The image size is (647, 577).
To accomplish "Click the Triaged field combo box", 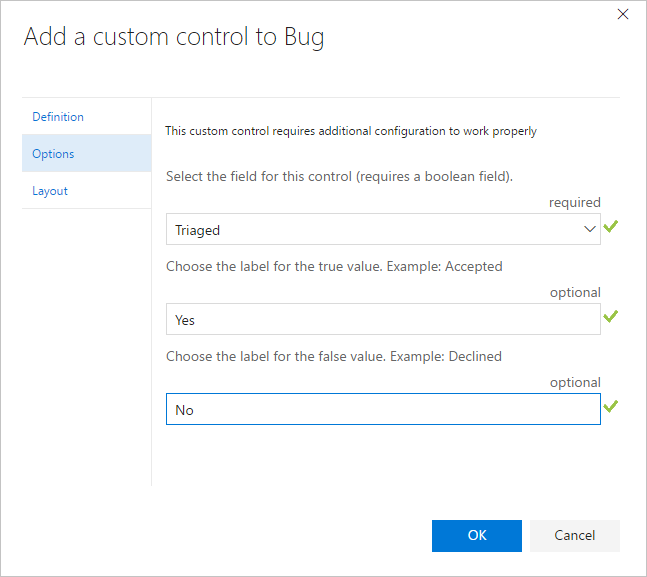I will pyautogui.click(x=383, y=229).
